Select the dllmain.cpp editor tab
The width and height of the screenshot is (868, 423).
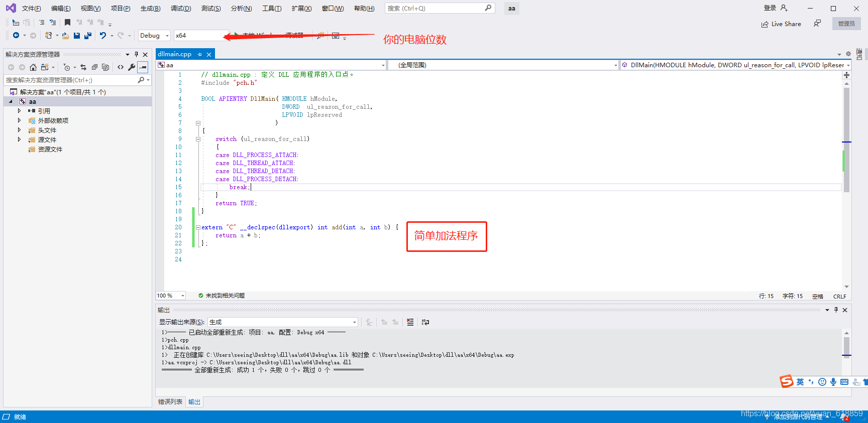coord(175,54)
